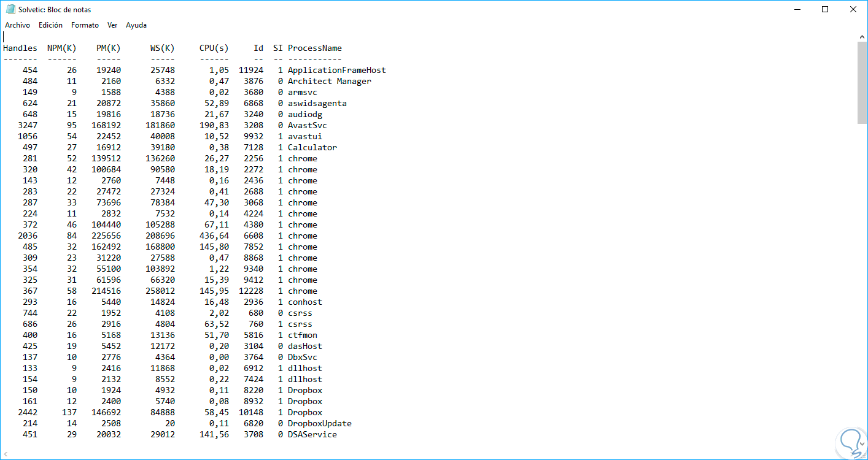
Task: Open the Ayuda menu
Action: [x=136, y=25]
